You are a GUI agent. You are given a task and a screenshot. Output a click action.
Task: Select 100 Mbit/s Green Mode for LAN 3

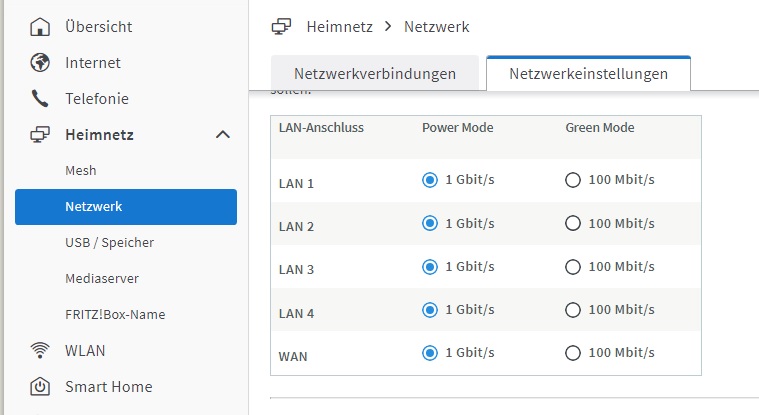tap(573, 267)
